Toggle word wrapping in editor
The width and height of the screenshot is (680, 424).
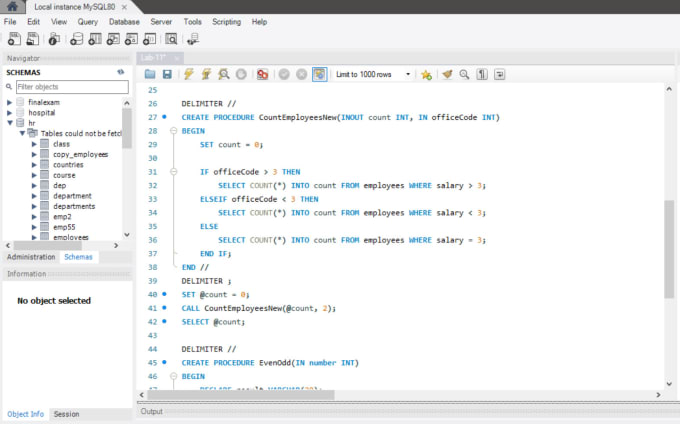pos(500,74)
